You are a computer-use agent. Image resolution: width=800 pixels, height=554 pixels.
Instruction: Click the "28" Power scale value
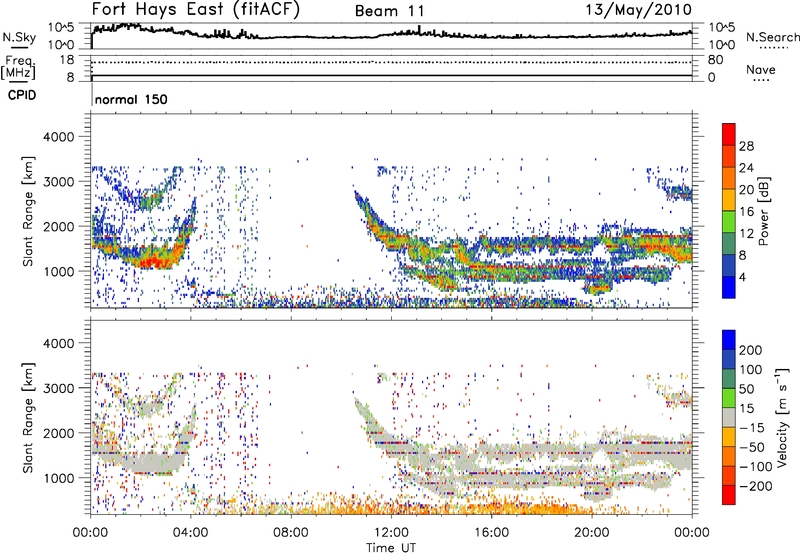pyautogui.click(x=746, y=146)
